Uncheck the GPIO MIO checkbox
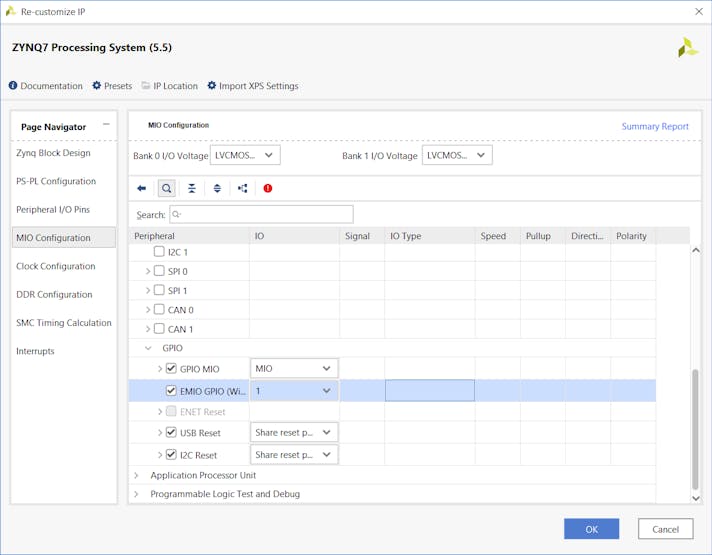Screen dimensions: 712x555 coord(171,368)
